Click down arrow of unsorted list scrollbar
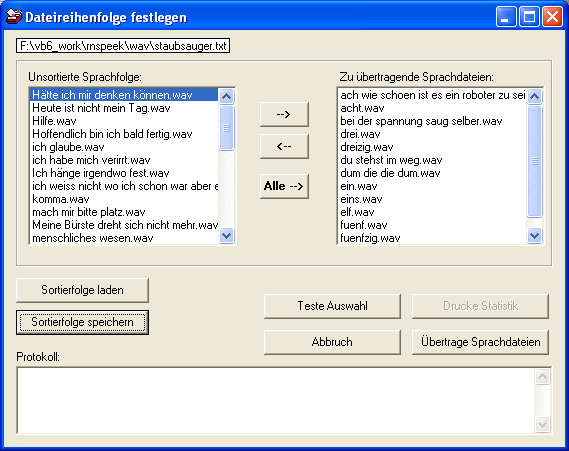Screen dimensions: 569x451 tap(227, 236)
